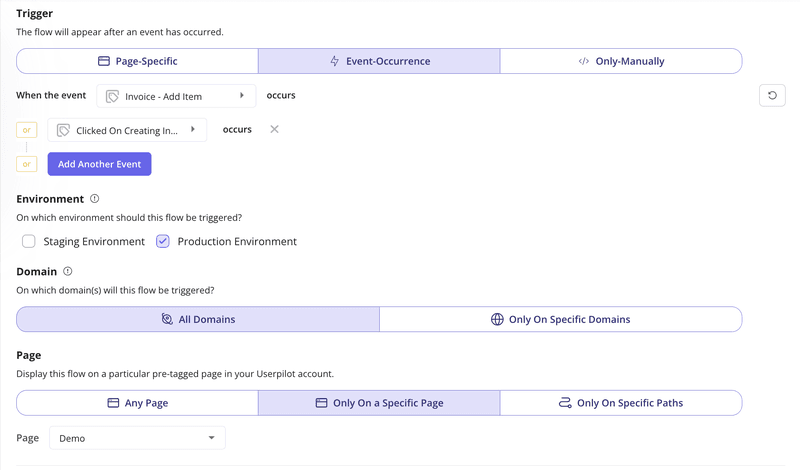The image size is (800, 470).
Task: Select the Only On Specific Paths tab
Action: click(620, 403)
